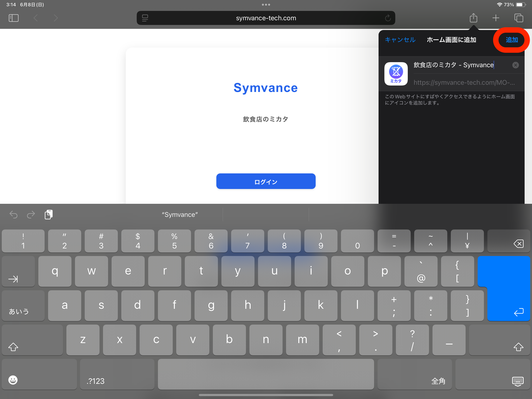Redo with the keyboard redo arrow
Viewport: 532px width, 399px height.
(x=31, y=215)
